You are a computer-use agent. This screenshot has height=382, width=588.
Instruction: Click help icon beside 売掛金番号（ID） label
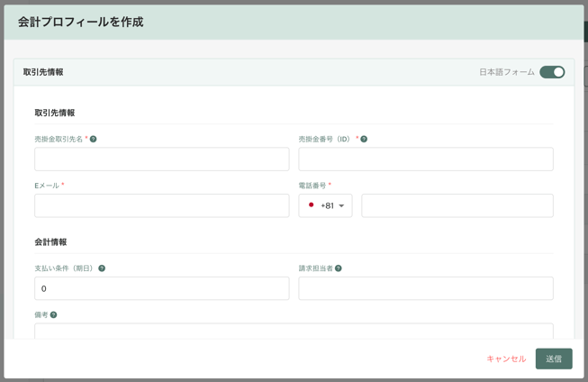(364, 140)
